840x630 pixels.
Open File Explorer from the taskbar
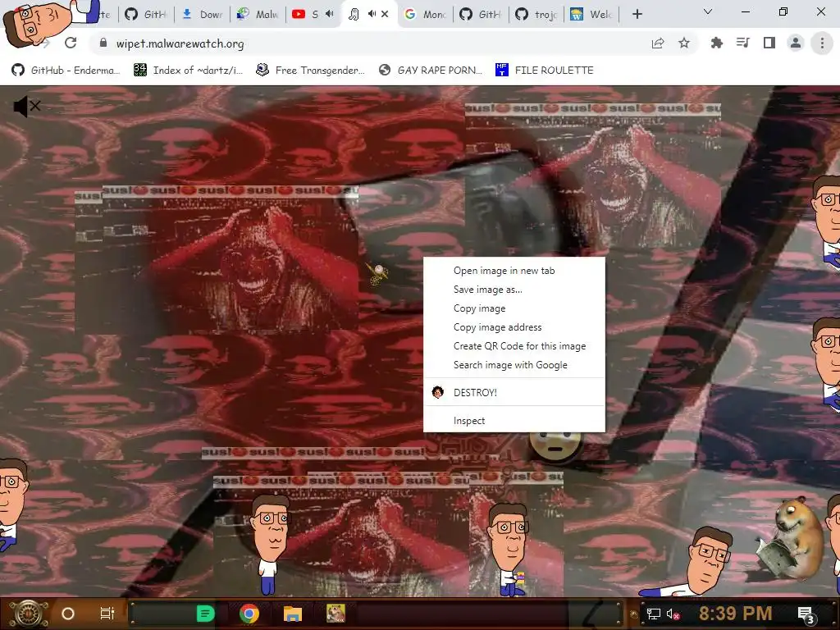(293, 614)
